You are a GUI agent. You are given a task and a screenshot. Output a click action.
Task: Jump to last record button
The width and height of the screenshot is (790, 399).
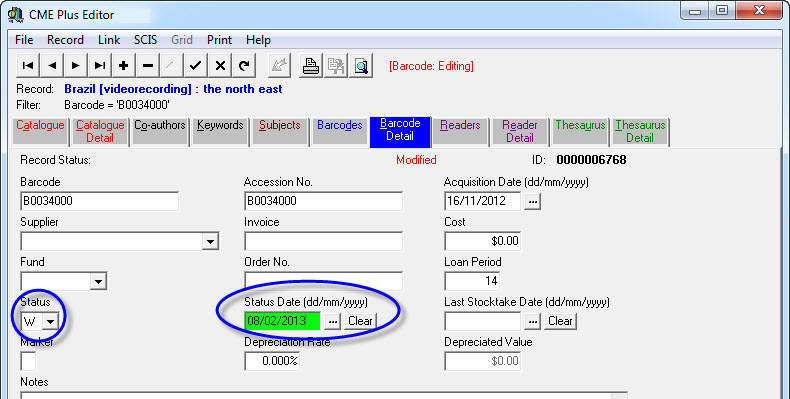100,65
